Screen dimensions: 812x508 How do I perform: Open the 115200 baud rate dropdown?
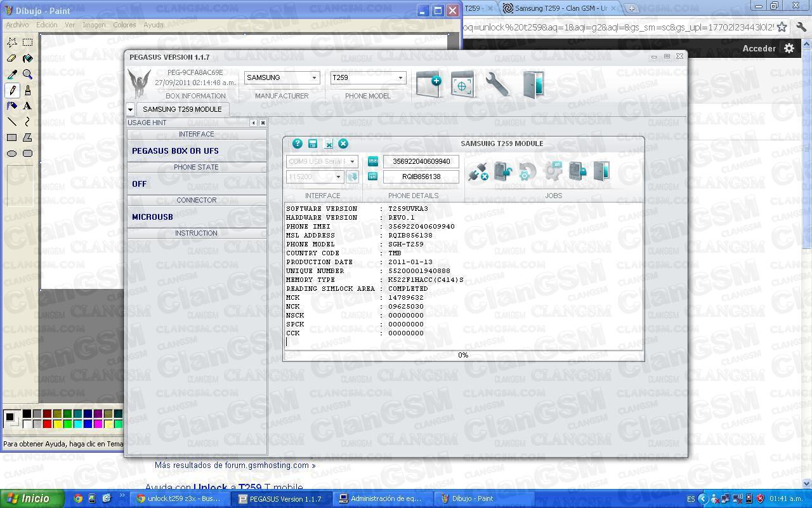click(x=338, y=177)
